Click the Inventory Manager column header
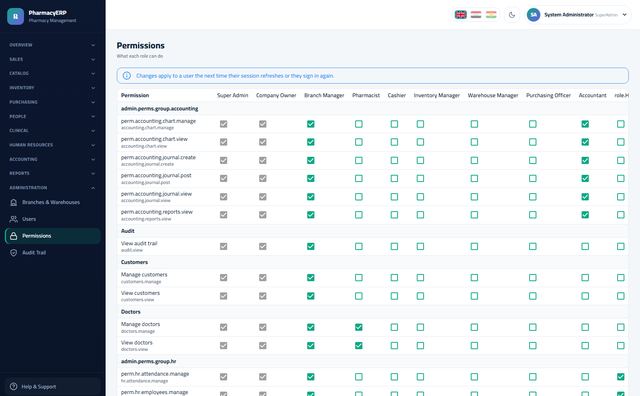 pyautogui.click(x=436, y=95)
